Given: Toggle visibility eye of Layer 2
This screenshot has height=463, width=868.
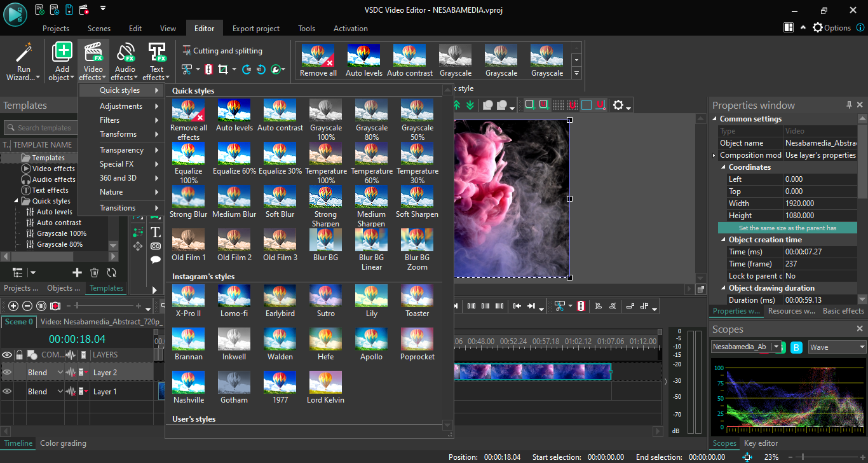Looking at the screenshot, I should [8, 372].
